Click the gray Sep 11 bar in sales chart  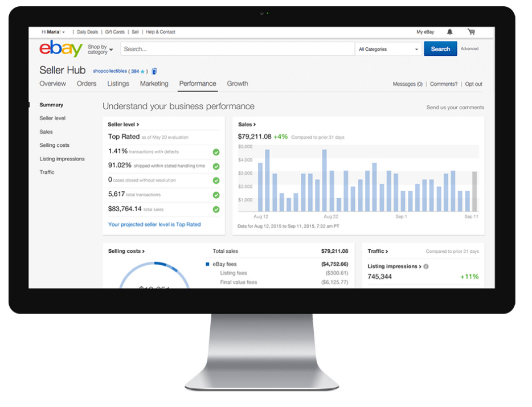[x=474, y=192]
